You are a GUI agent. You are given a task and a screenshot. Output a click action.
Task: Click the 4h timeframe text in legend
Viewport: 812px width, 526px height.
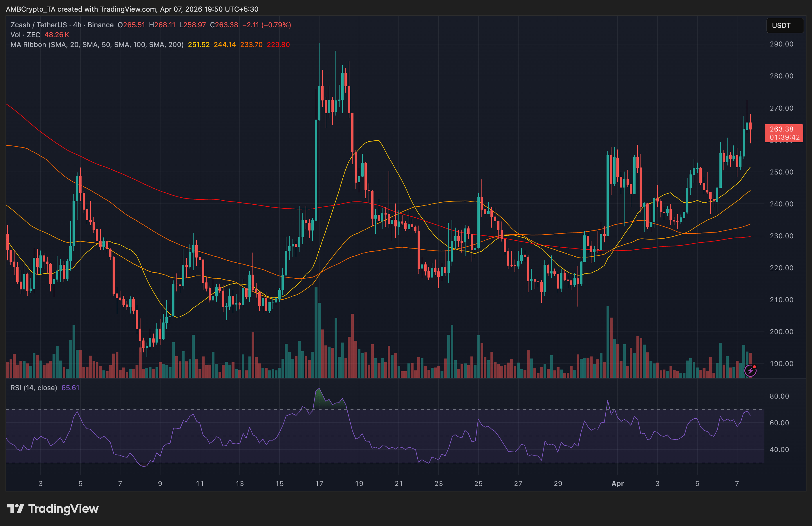[77, 25]
